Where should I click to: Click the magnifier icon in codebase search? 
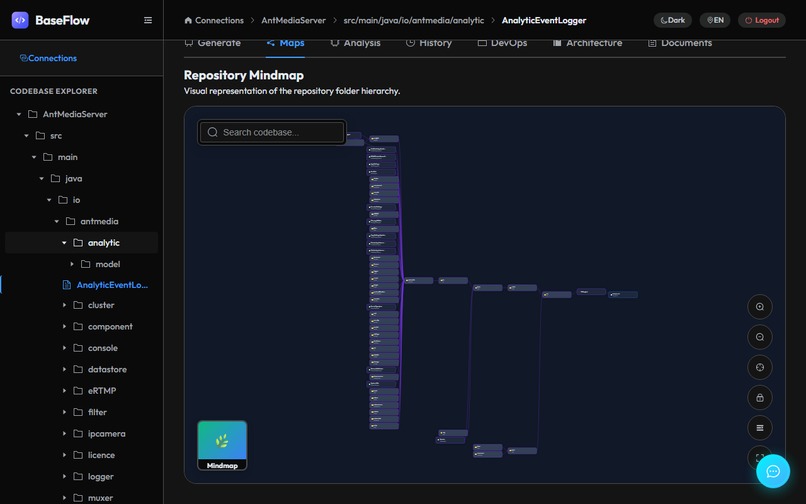[213, 132]
